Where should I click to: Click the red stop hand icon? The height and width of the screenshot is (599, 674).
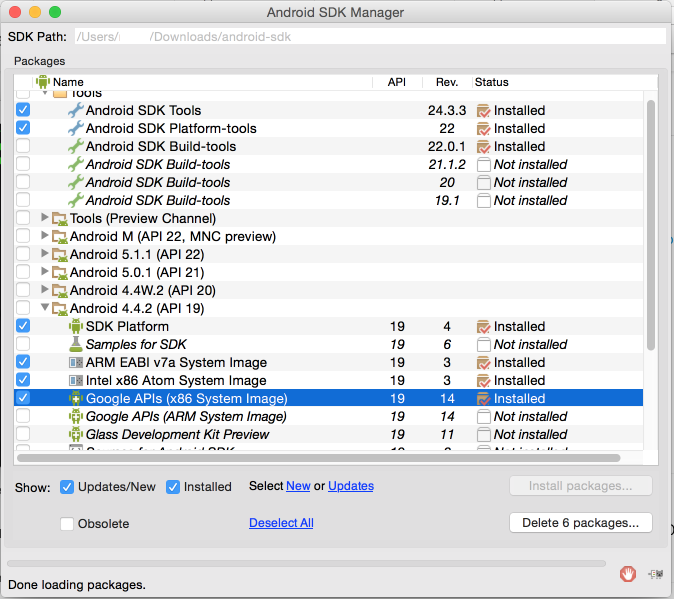tap(628, 573)
